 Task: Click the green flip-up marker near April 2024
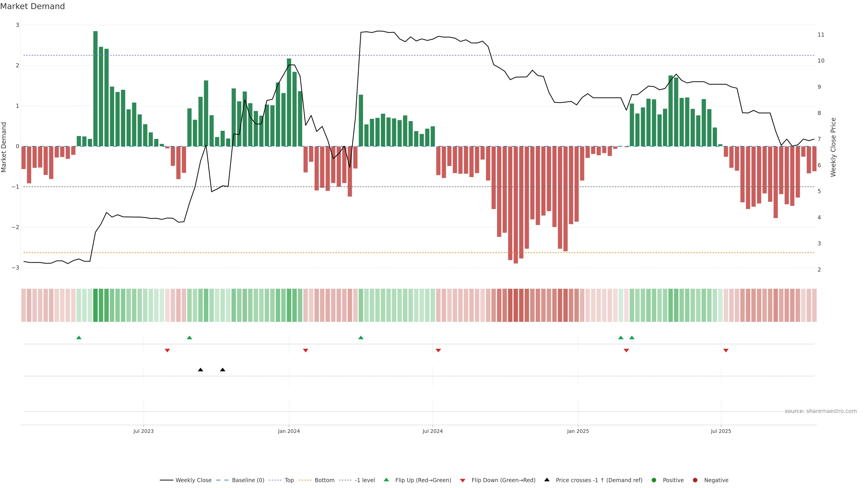click(x=361, y=338)
